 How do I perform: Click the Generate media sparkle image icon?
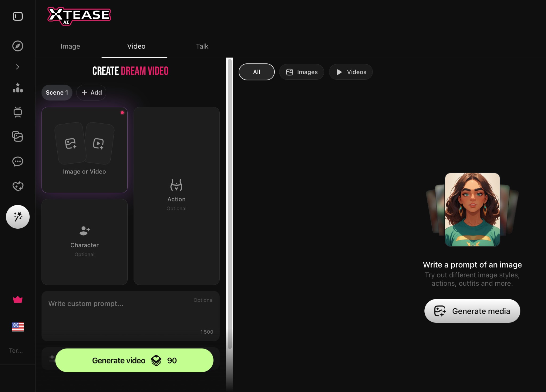(440, 311)
